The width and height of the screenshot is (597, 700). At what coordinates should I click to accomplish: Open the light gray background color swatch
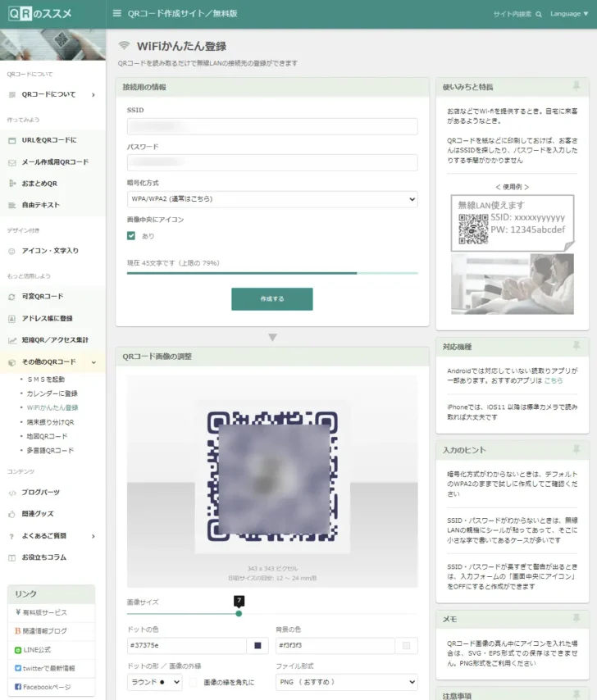pyautogui.click(x=406, y=646)
